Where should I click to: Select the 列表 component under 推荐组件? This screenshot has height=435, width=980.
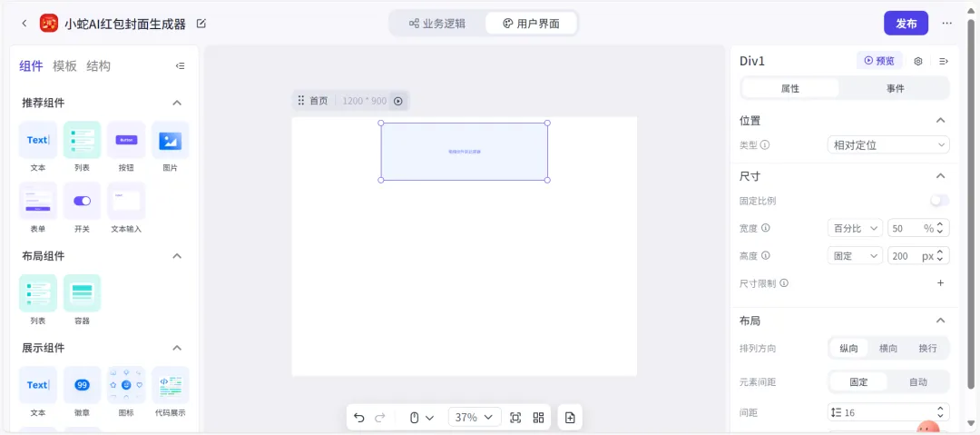click(x=82, y=140)
